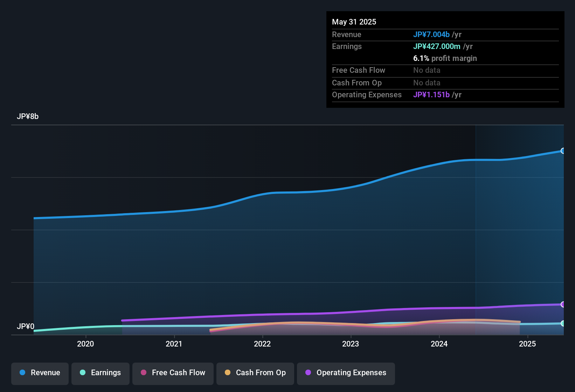Click the Operating Expenses row label in tooltip
Viewport: 575px width, 392px height.
point(367,94)
